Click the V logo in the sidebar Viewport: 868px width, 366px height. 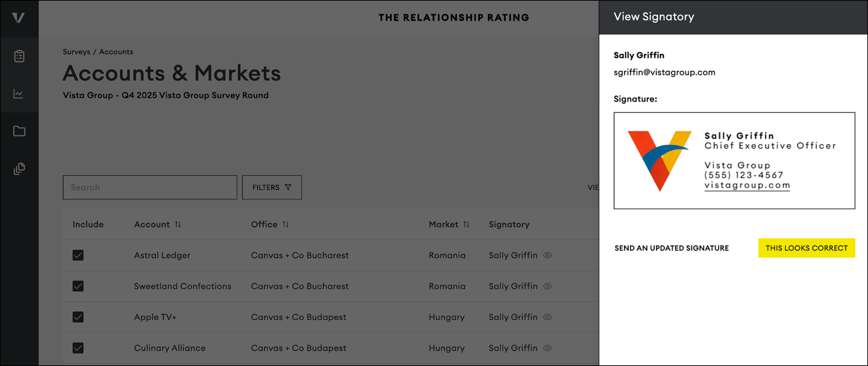click(18, 17)
